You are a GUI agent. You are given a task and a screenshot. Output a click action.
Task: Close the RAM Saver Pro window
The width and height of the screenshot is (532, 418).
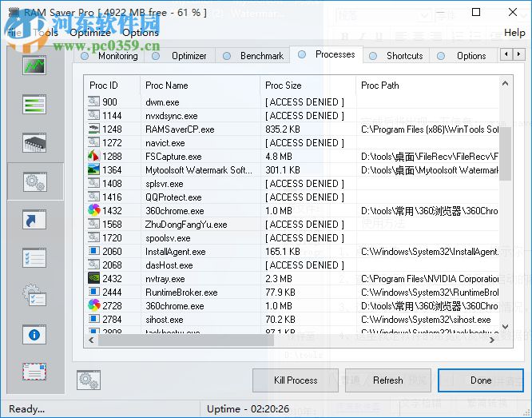(x=513, y=12)
